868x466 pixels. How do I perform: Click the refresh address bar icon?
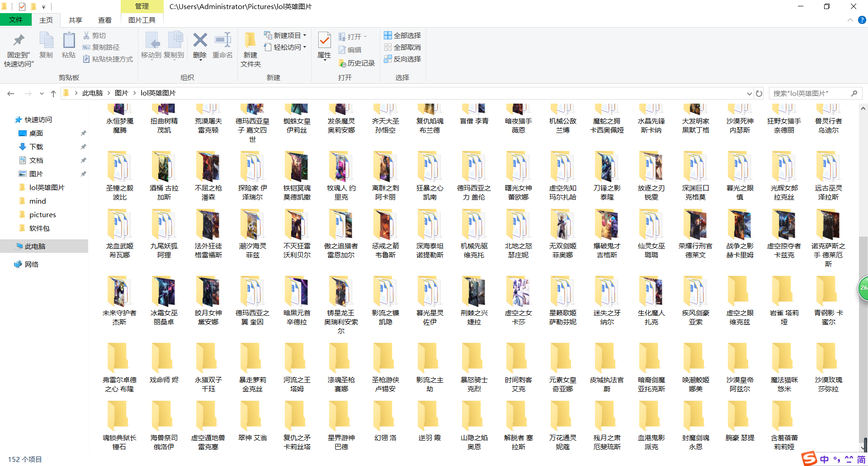(759, 93)
